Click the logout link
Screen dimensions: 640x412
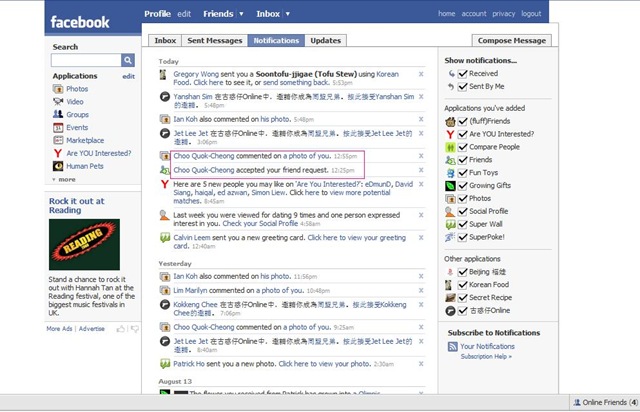531,13
